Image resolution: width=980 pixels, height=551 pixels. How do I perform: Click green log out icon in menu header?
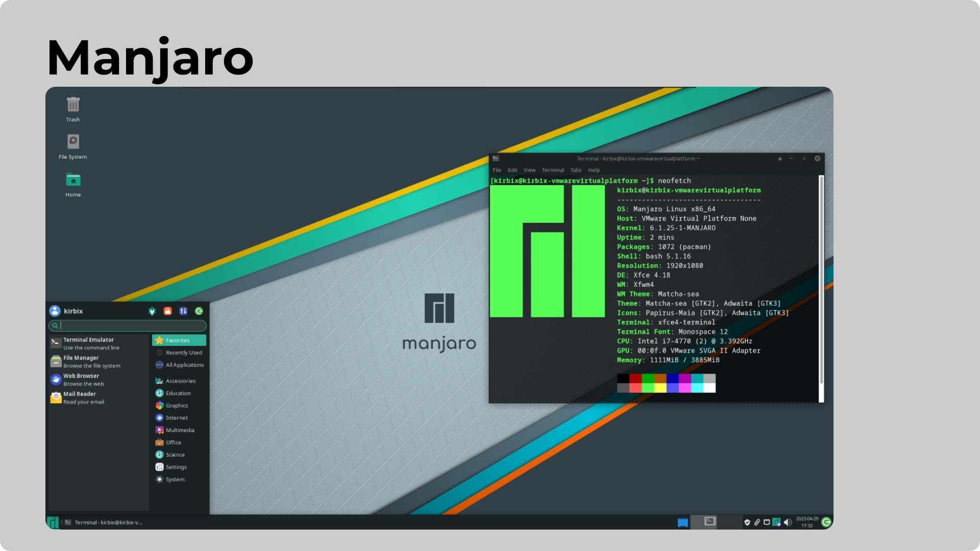tap(199, 311)
